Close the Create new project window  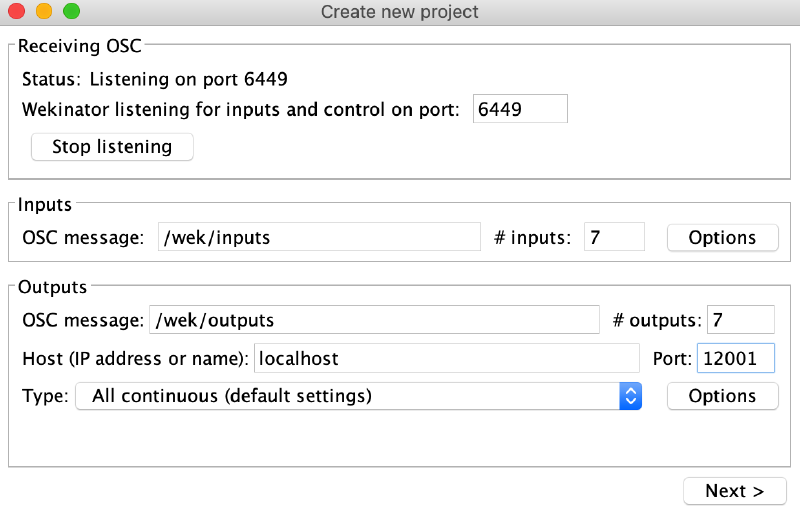(x=17, y=12)
